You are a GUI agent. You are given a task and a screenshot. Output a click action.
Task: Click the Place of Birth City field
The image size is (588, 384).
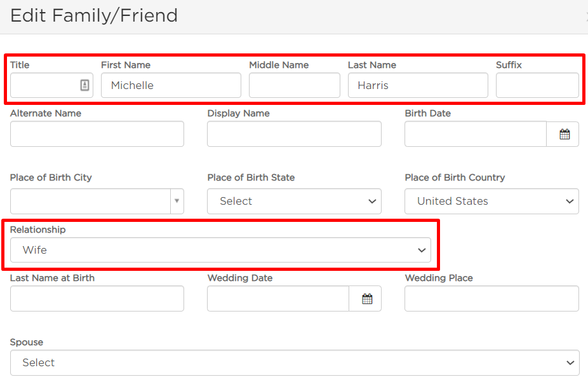[x=90, y=201]
